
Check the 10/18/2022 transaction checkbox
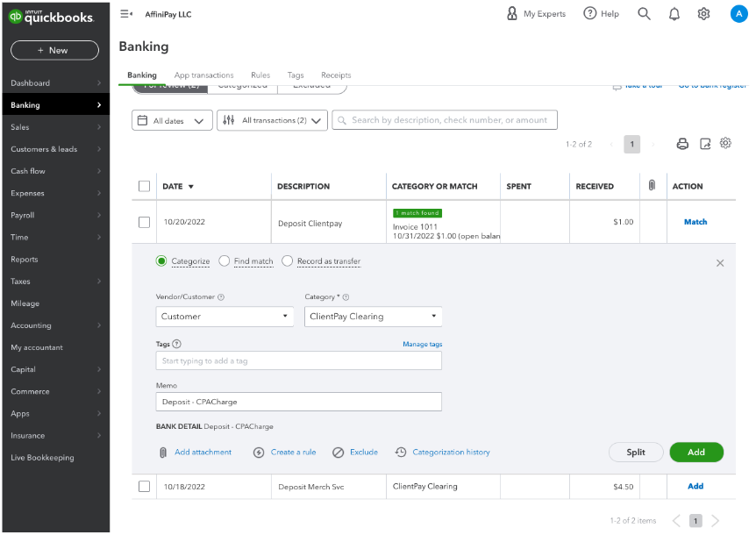pyautogui.click(x=144, y=486)
